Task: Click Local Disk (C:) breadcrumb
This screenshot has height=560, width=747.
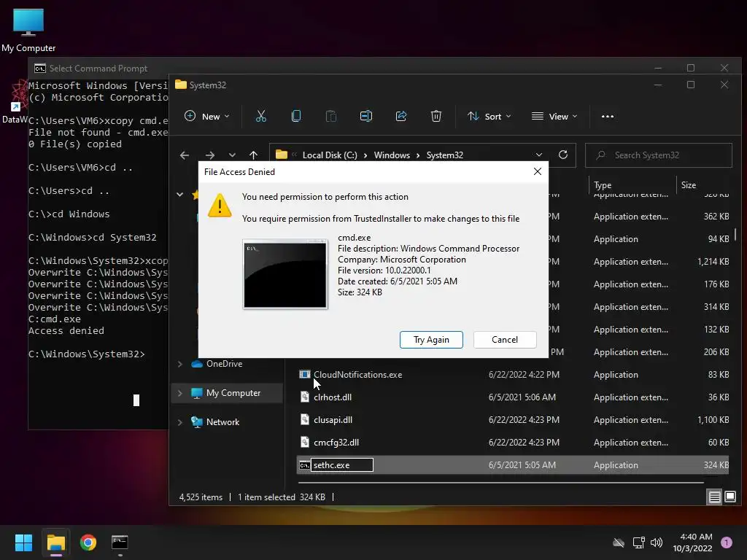Action: point(330,155)
